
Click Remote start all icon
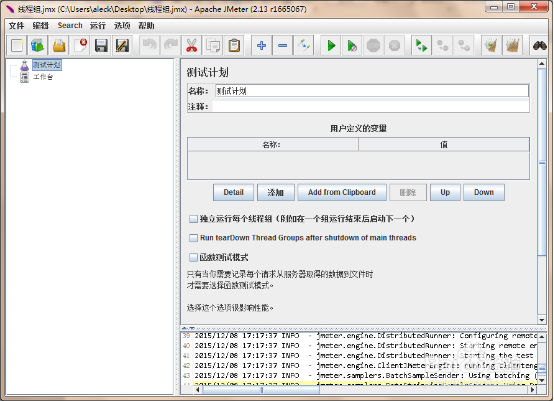pos(422,45)
